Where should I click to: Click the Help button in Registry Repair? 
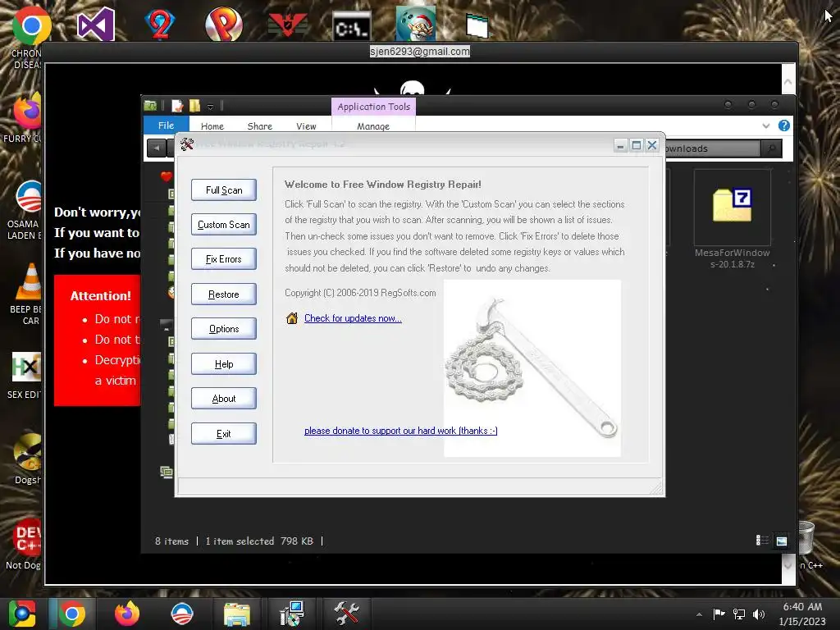[x=224, y=363]
